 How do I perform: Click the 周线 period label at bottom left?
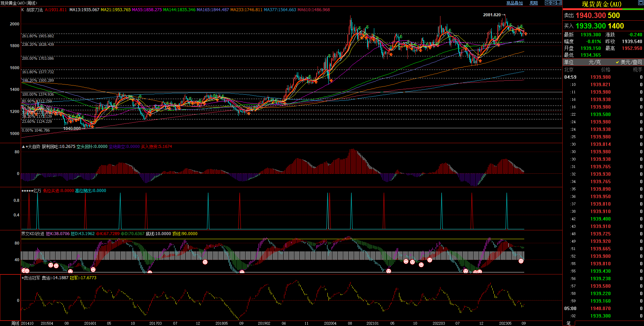pyautogui.click(x=15, y=323)
